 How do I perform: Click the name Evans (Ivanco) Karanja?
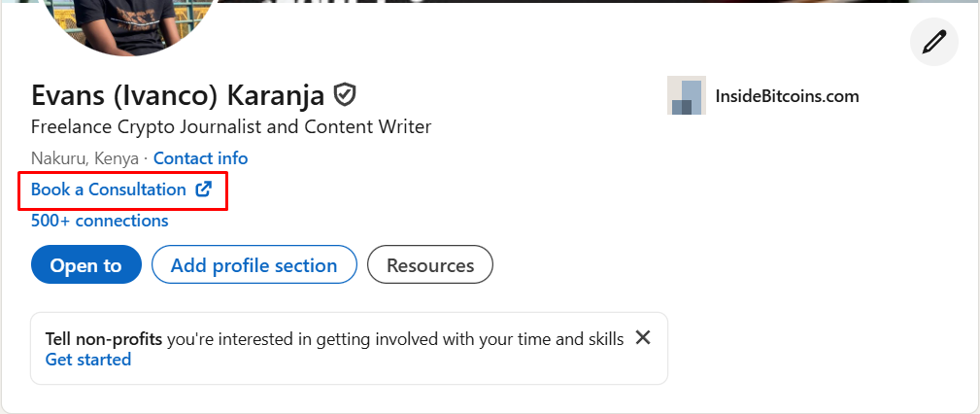coord(178,95)
